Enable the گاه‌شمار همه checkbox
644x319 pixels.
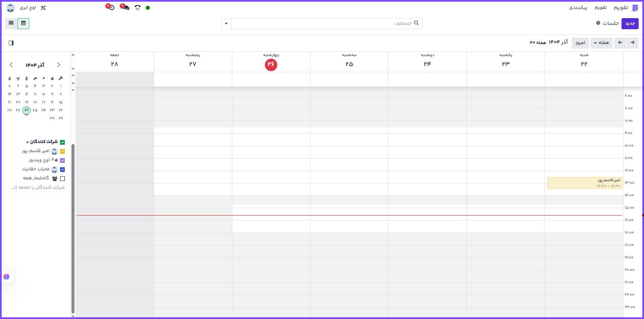coord(62,179)
